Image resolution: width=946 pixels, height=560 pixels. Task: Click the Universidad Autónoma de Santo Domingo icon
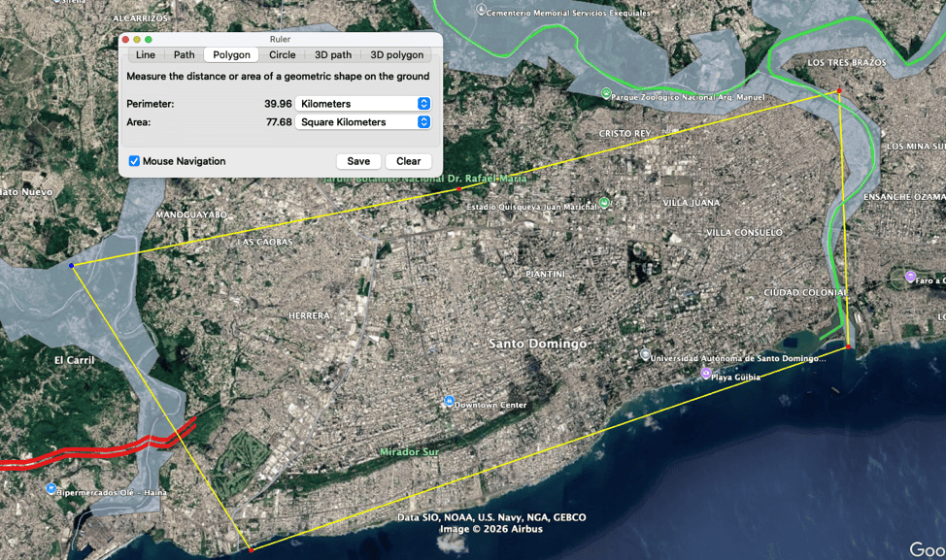[x=645, y=354]
